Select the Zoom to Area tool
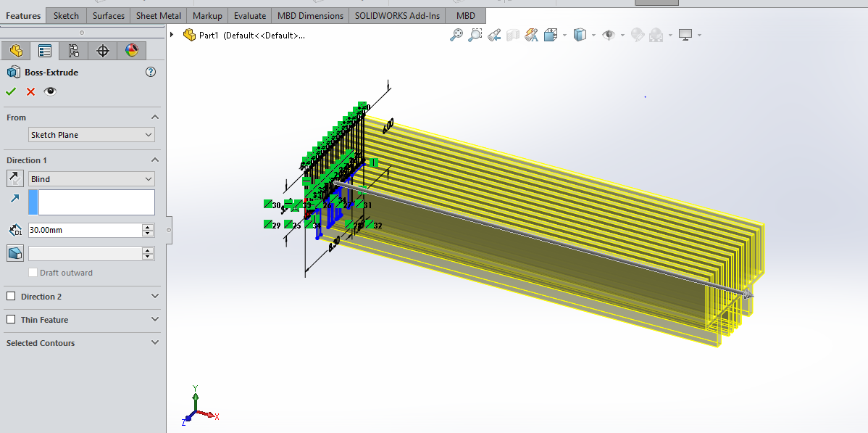Image resolution: width=868 pixels, height=433 pixels. (475, 35)
